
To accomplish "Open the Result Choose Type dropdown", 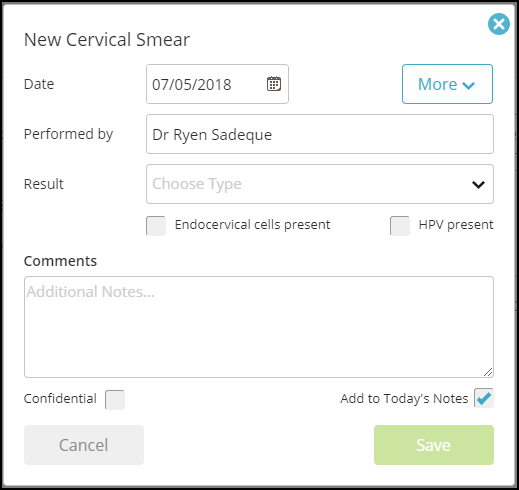I will point(320,184).
